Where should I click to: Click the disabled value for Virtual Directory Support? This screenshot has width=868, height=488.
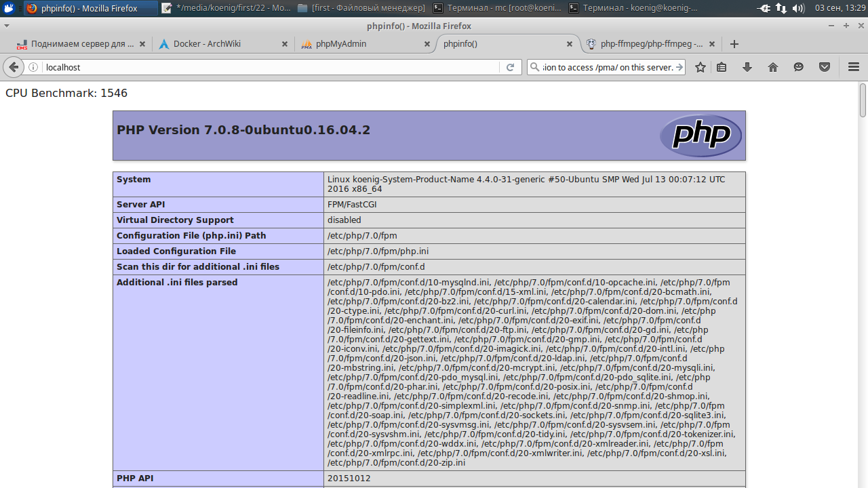[344, 220]
